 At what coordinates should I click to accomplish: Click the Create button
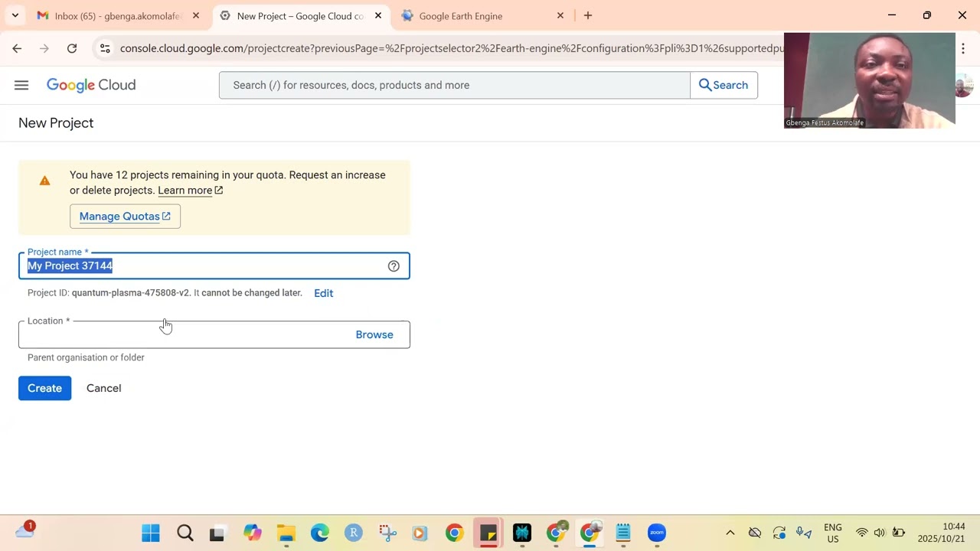pyautogui.click(x=44, y=388)
